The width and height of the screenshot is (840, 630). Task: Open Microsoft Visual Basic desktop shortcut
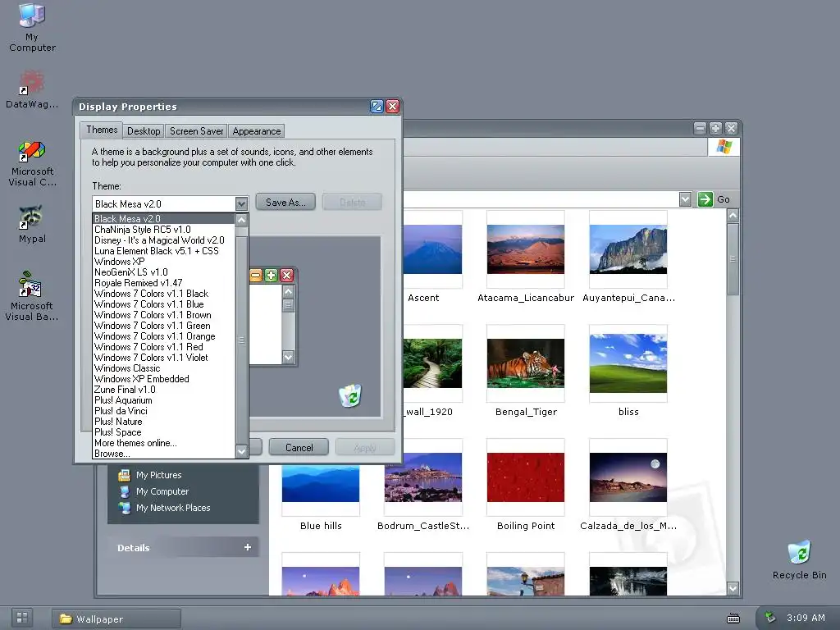pos(32,295)
